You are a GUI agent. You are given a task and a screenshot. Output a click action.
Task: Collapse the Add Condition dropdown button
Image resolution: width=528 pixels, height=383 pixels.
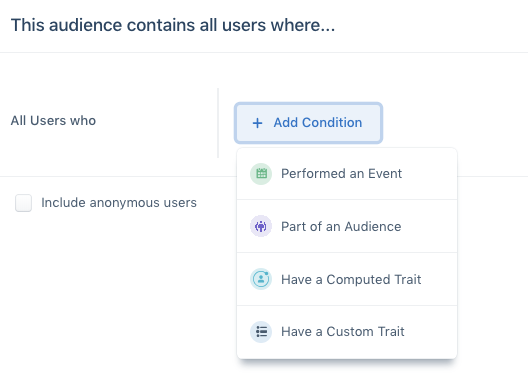tap(308, 123)
